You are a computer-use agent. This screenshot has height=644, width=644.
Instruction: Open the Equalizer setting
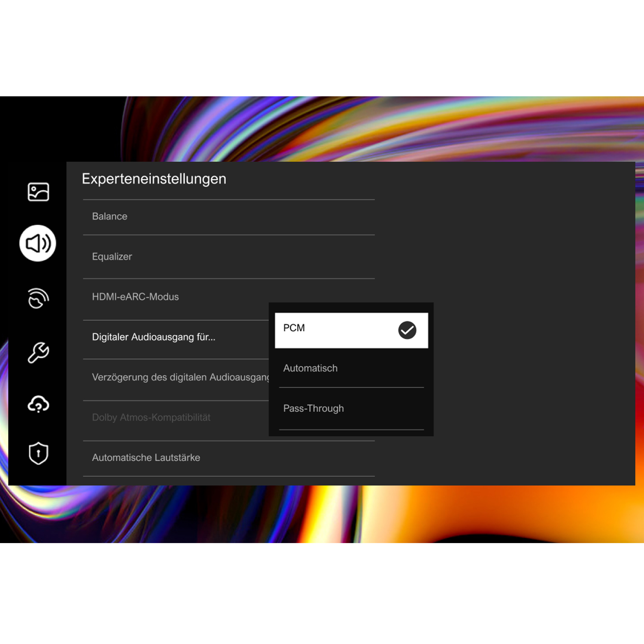[229, 257]
